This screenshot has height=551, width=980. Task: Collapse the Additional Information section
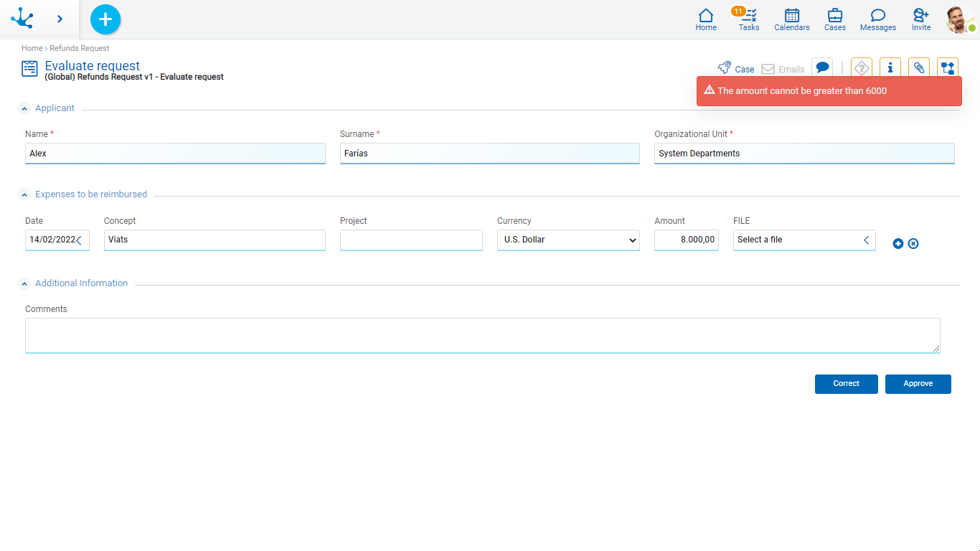click(24, 283)
